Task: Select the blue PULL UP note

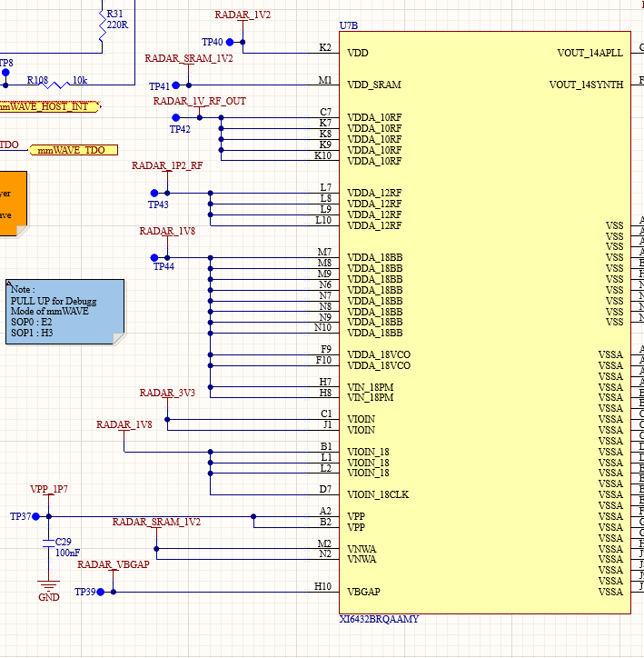Action: (65, 312)
